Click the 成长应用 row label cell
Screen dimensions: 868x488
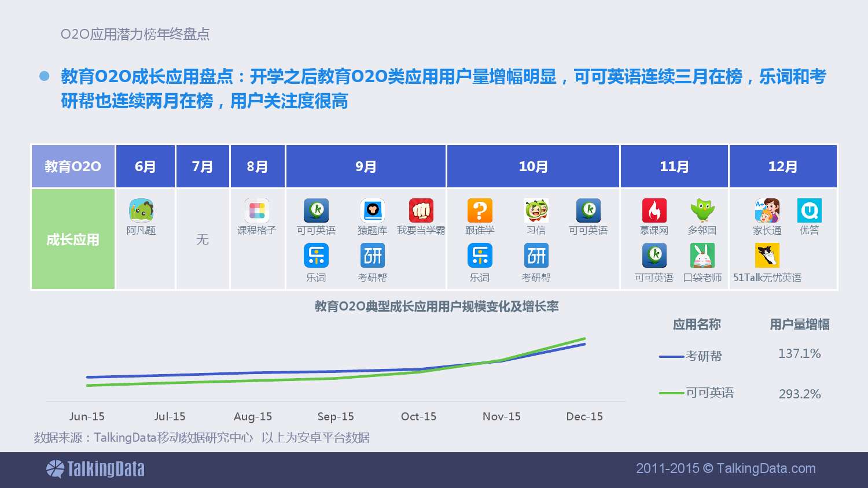[x=73, y=239]
